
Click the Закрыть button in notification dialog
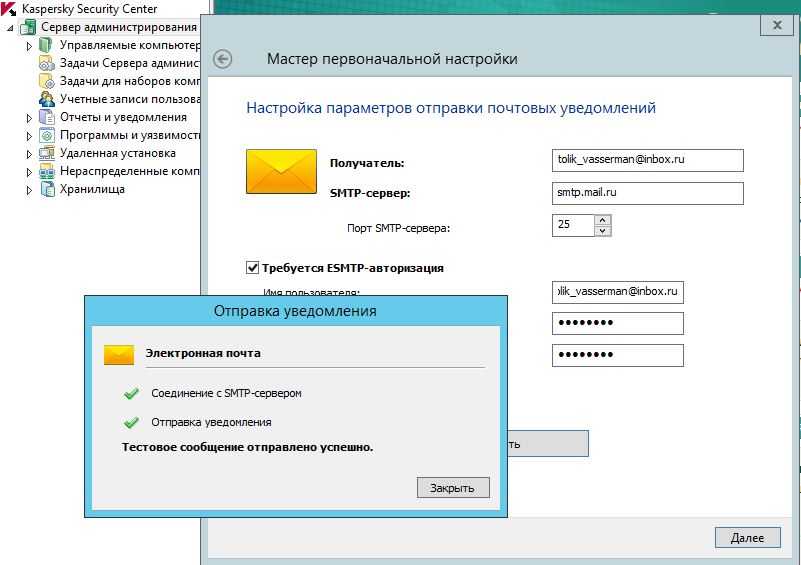pyautogui.click(x=453, y=488)
